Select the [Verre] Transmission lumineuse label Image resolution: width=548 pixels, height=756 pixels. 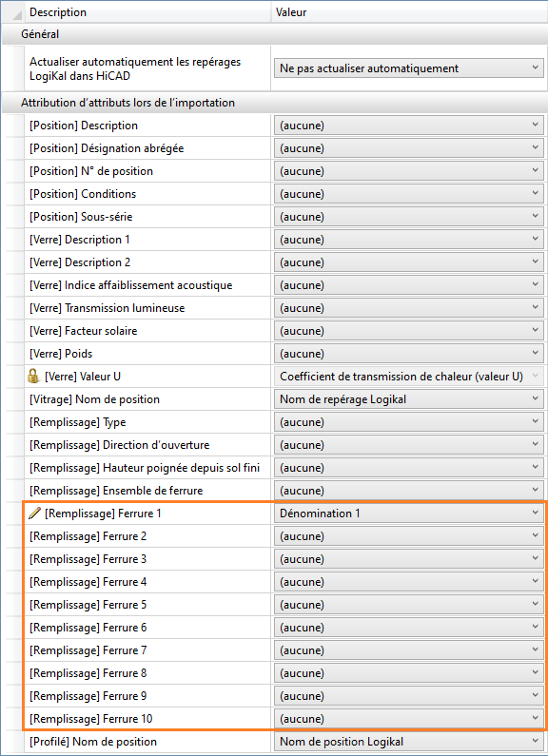[108, 308]
